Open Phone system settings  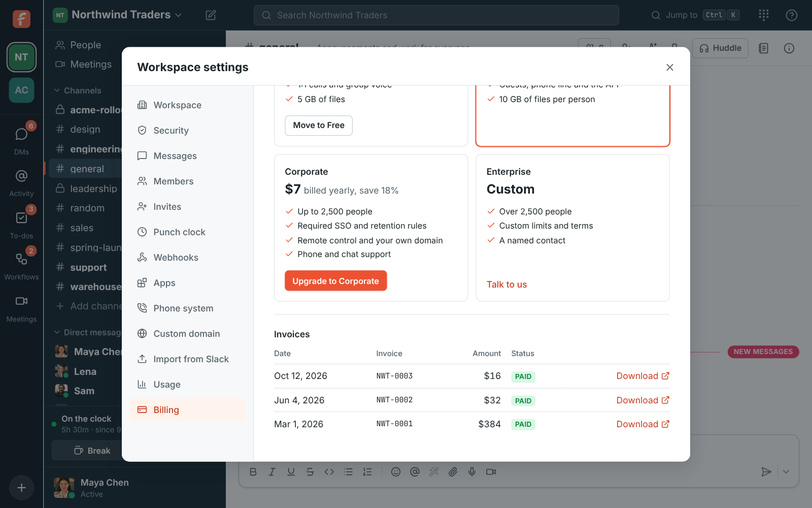tap(187, 308)
